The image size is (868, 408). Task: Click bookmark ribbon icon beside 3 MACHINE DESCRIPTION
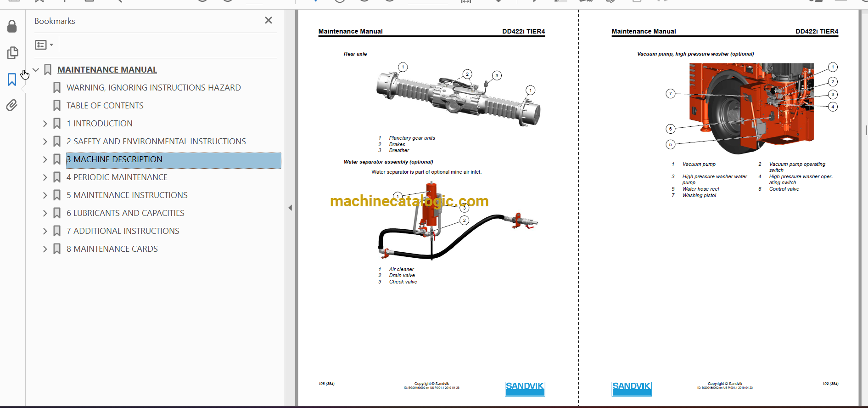57,159
